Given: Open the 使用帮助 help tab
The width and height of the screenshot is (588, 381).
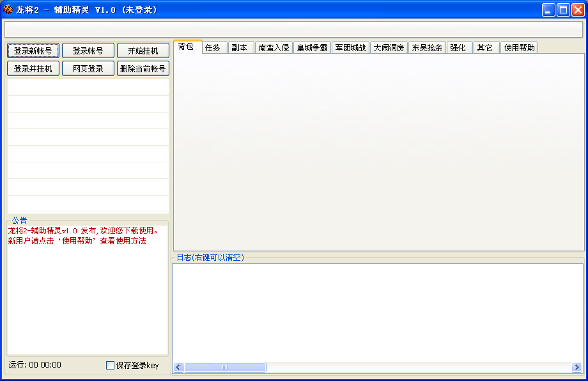Looking at the screenshot, I should coord(519,47).
